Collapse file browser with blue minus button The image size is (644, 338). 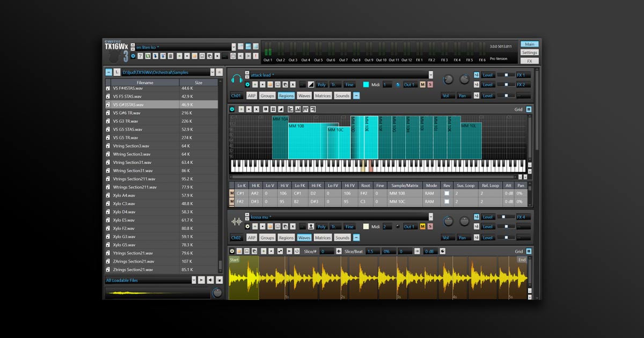point(108,72)
